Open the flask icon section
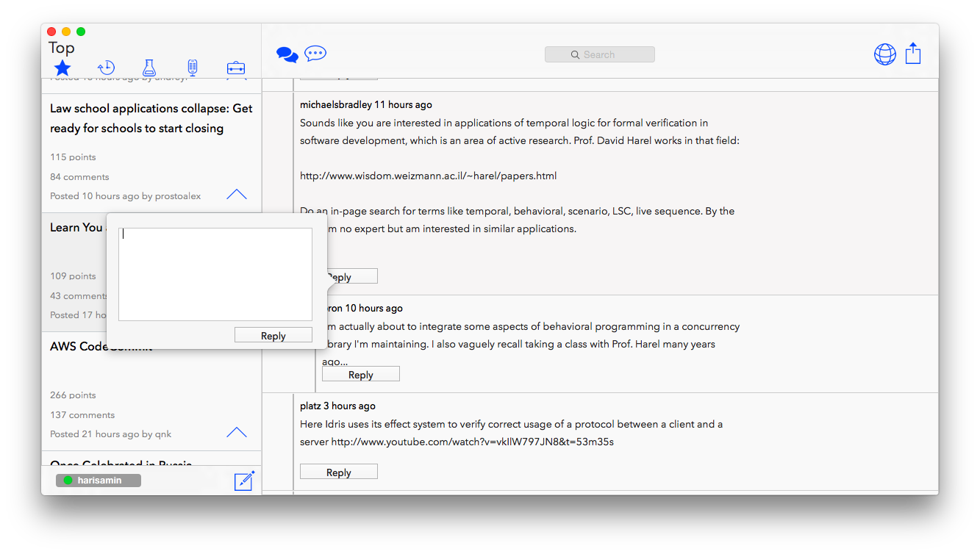 click(149, 68)
